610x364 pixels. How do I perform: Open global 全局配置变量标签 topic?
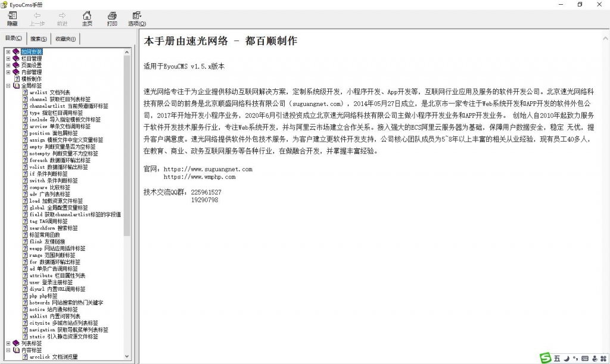(x=59, y=208)
